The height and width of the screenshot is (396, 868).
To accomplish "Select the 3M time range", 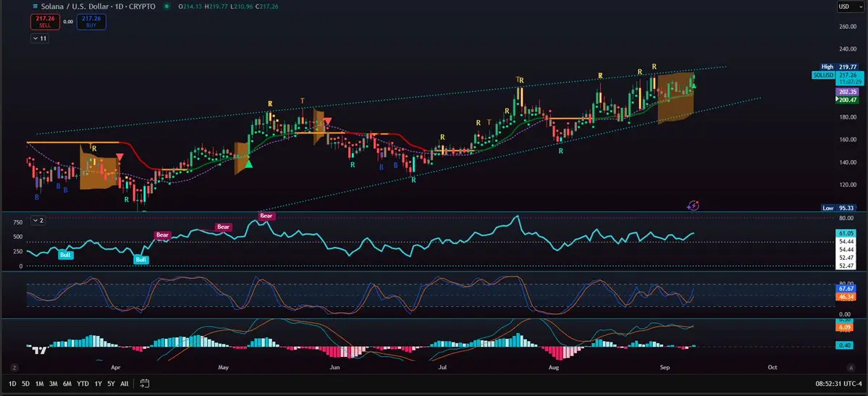I will (53, 383).
